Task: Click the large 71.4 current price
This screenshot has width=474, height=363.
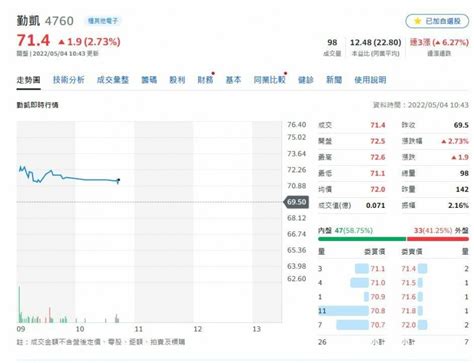Action: (33, 41)
